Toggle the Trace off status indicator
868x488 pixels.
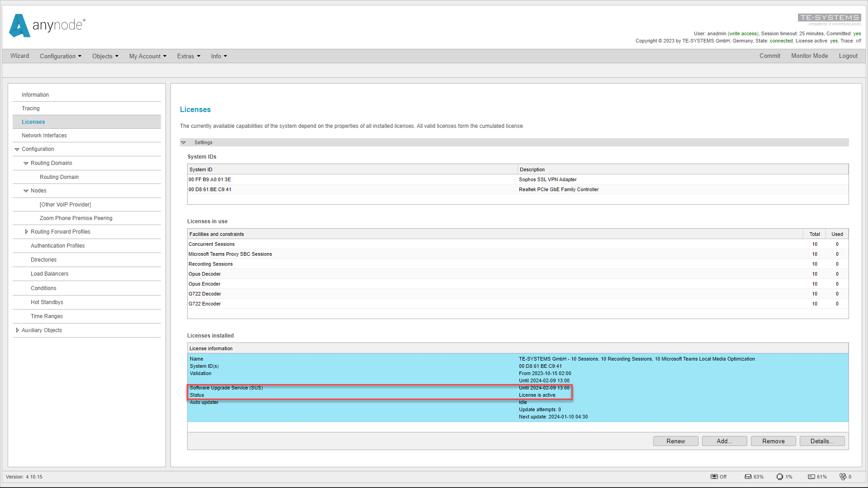coord(858,41)
